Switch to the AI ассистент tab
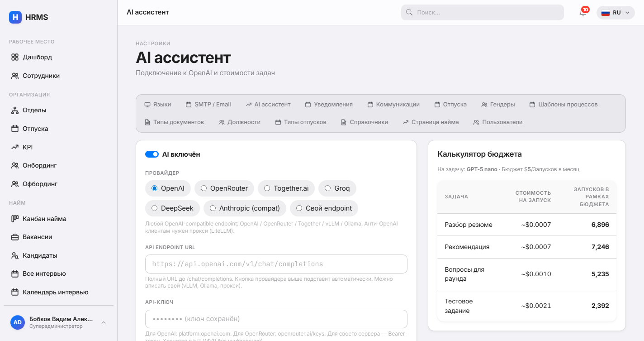Screen dimensions: 644x341 tap(268, 105)
